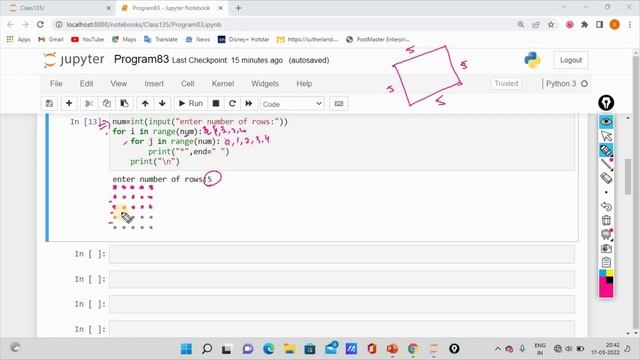Show hidden system tray icons
The height and width of the screenshot is (360, 640).
pyautogui.click(x=498, y=349)
